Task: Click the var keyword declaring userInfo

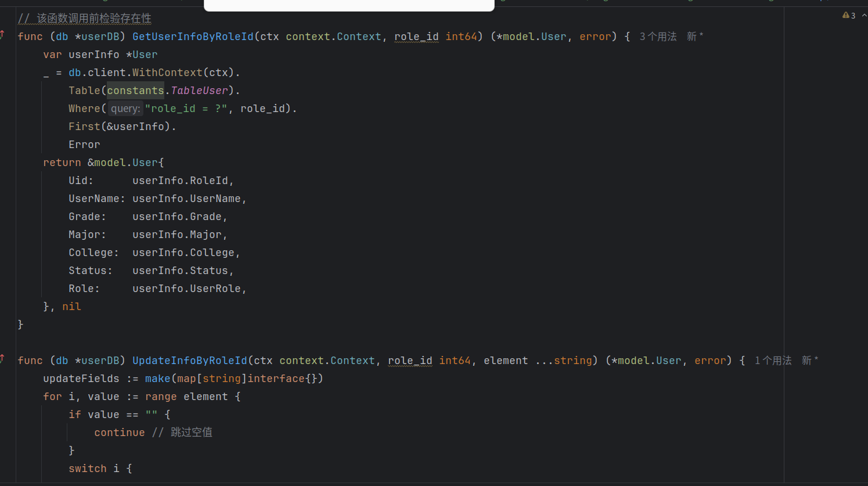Action: 52,55
